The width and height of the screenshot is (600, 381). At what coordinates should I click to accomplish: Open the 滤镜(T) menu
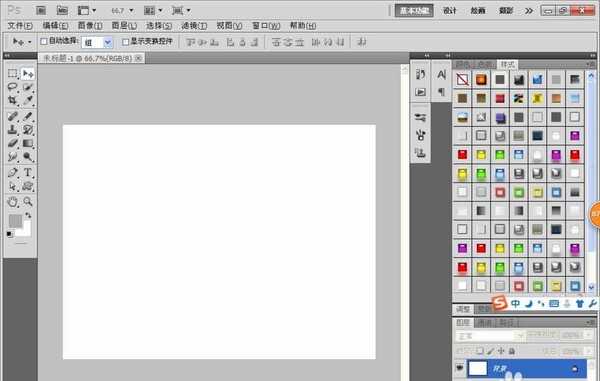pos(194,26)
